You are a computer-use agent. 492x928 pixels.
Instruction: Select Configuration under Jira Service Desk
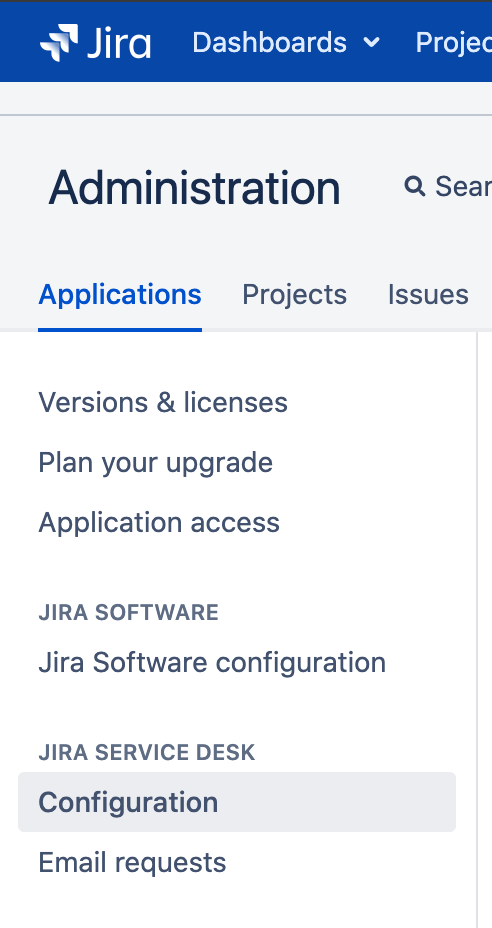pos(237,802)
